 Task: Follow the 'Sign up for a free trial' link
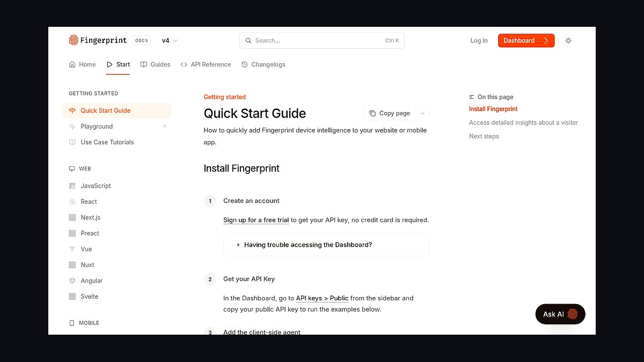coord(256,220)
